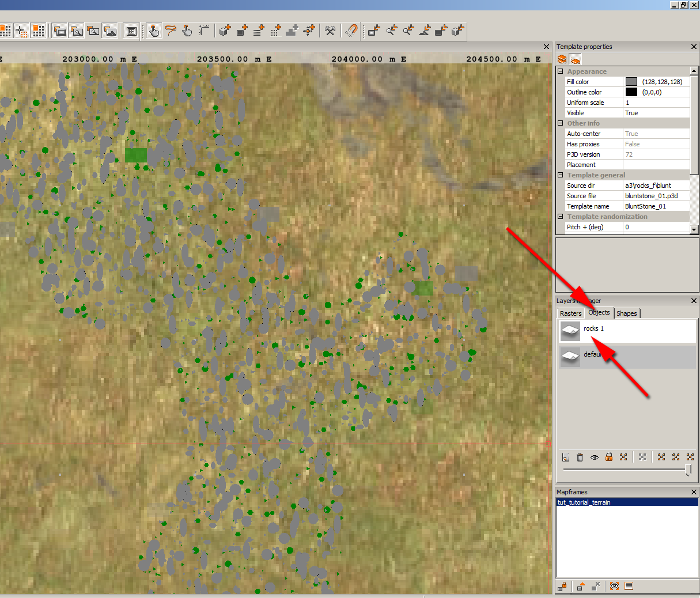This screenshot has width=700, height=598.
Task: Collapse the Other info section
Action: (561, 123)
